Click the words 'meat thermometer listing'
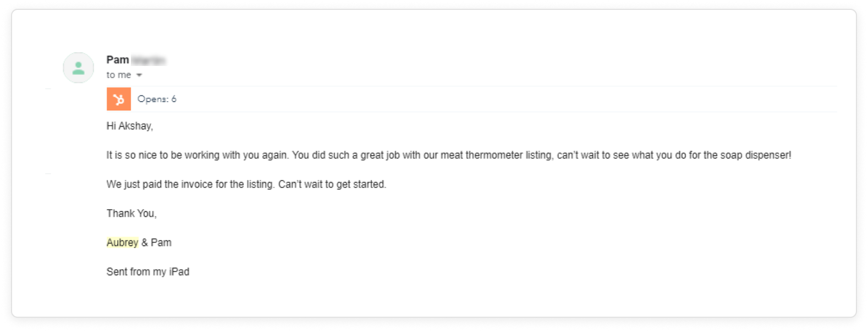 point(496,155)
